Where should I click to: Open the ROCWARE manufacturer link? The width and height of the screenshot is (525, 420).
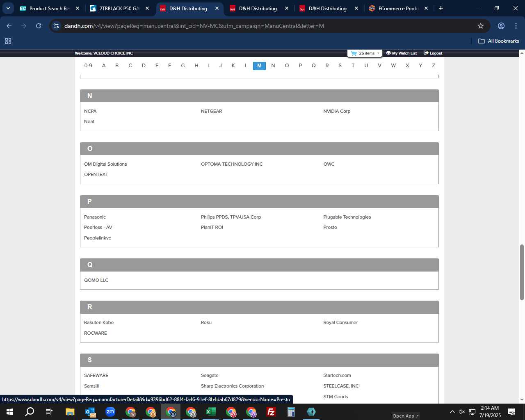pyautogui.click(x=95, y=333)
